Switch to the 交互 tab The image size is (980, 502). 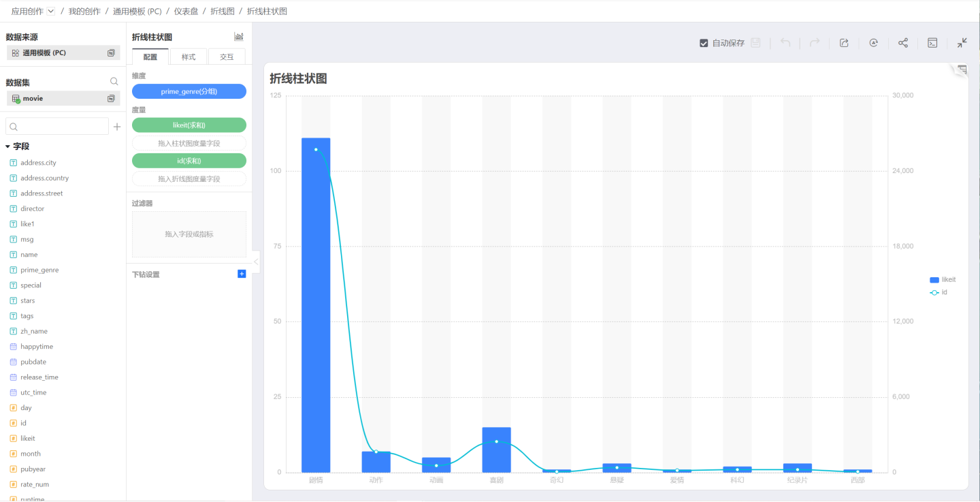click(x=227, y=57)
